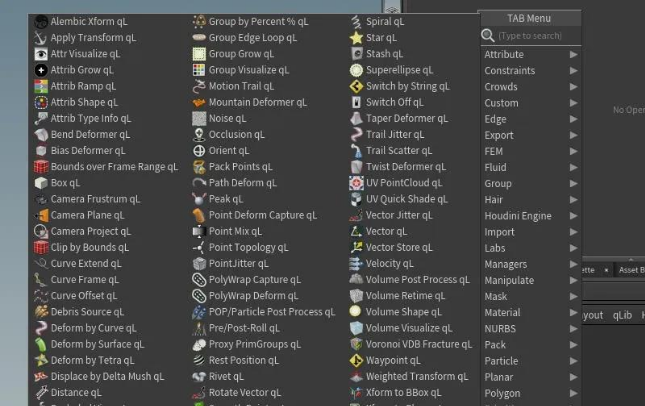Select the Group Visualize qL grid icon

[x=199, y=70]
